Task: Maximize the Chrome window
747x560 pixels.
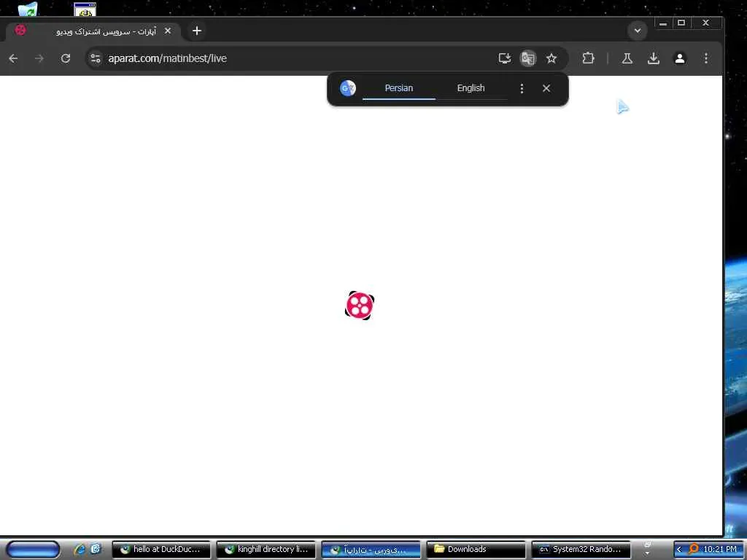Action: [x=682, y=23]
